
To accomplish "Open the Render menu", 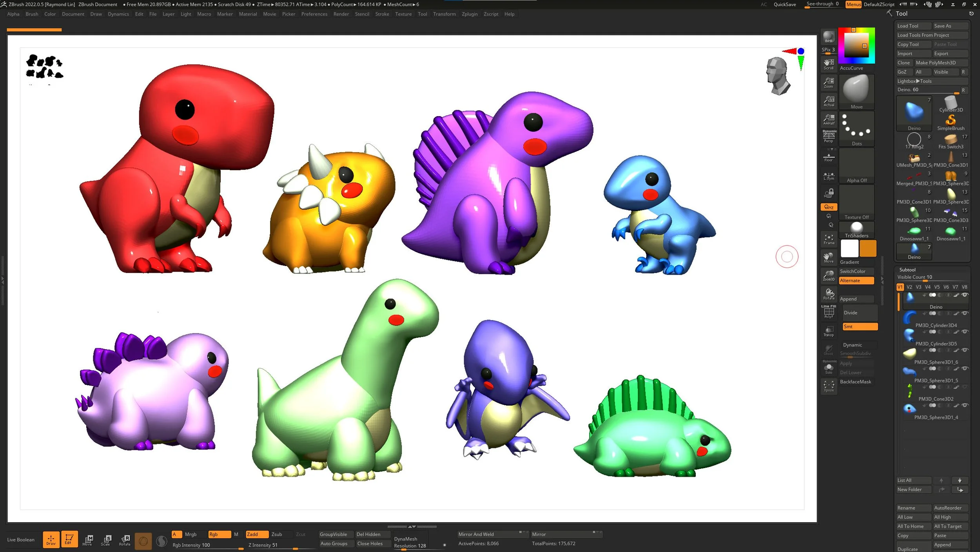I will click(341, 14).
